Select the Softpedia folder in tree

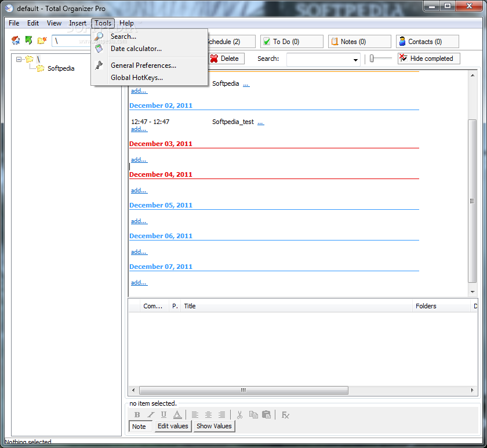(61, 68)
